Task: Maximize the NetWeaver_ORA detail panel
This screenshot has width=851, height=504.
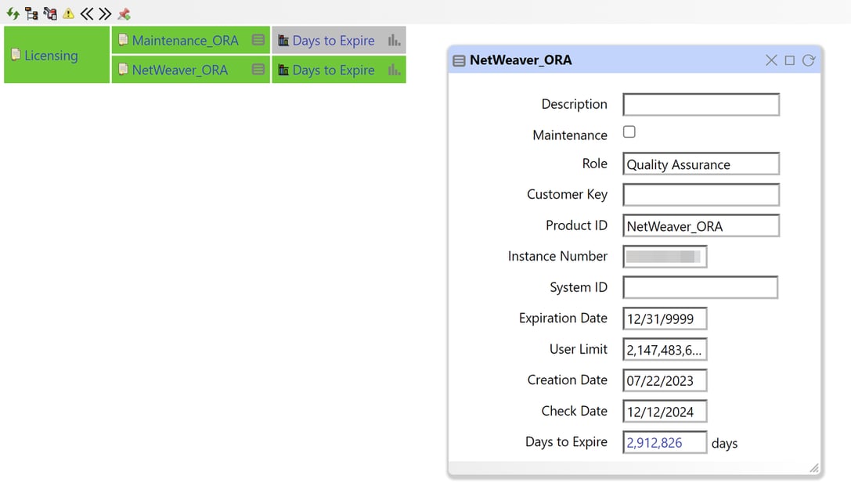Action: [790, 60]
